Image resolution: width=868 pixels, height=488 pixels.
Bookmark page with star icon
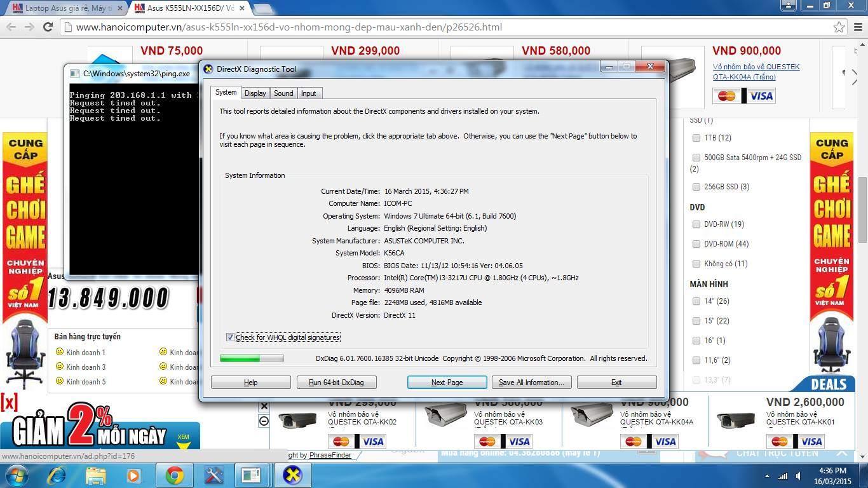point(839,27)
